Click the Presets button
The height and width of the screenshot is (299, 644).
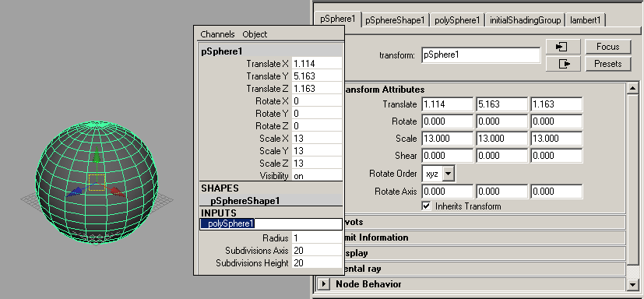coord(607,64)
